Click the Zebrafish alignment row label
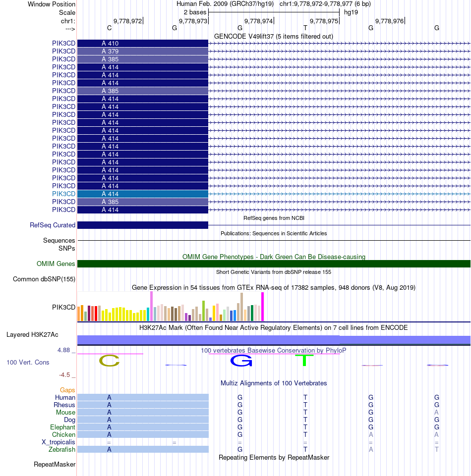 point(61,449)
